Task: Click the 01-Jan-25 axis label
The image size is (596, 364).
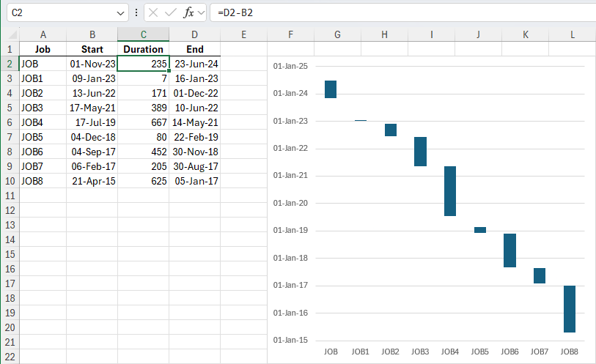Action: [x=290, y=66]
